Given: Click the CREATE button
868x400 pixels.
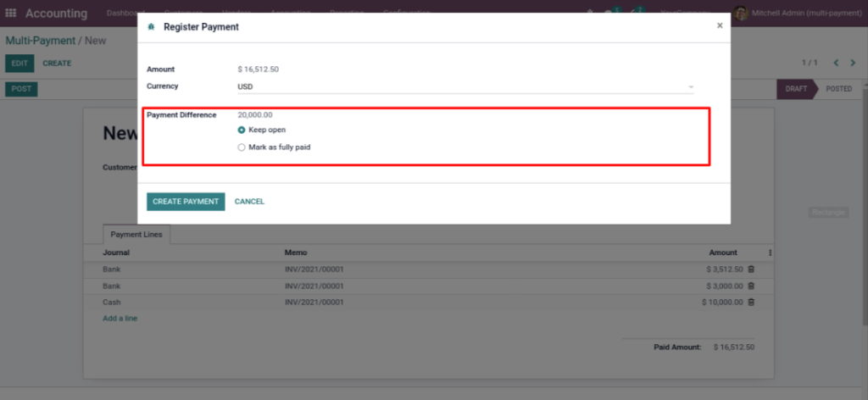Looking at the screenshot, I should 57,64.
